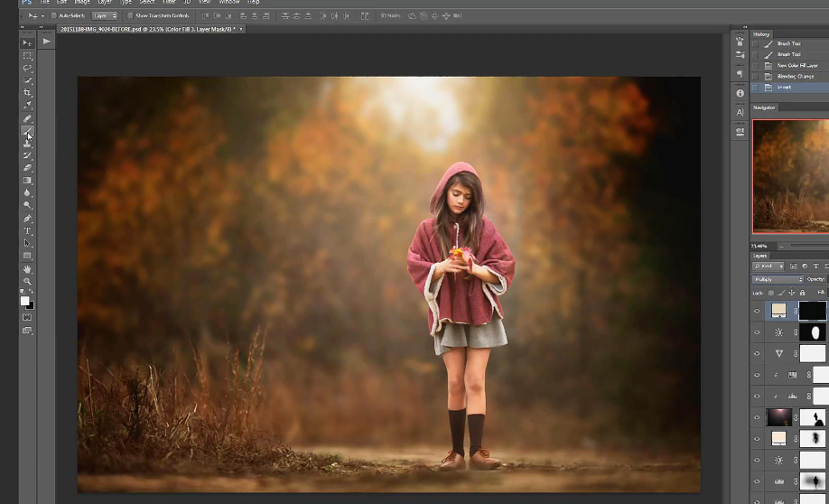Viewport: 829px width, 504px height.
Task: Hide the brightness layer with oval white mask
Action: click(x=757, y=332)
